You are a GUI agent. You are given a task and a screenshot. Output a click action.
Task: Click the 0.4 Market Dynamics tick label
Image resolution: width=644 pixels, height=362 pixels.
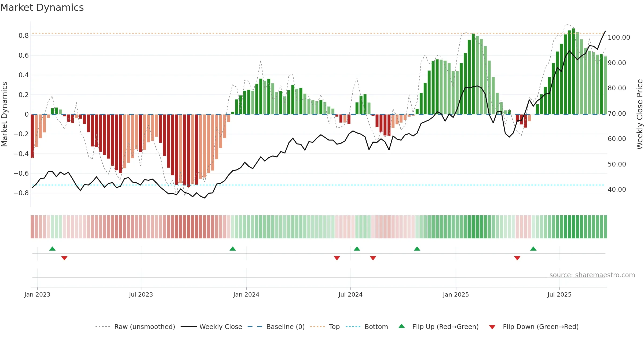(x=24, y=75)
